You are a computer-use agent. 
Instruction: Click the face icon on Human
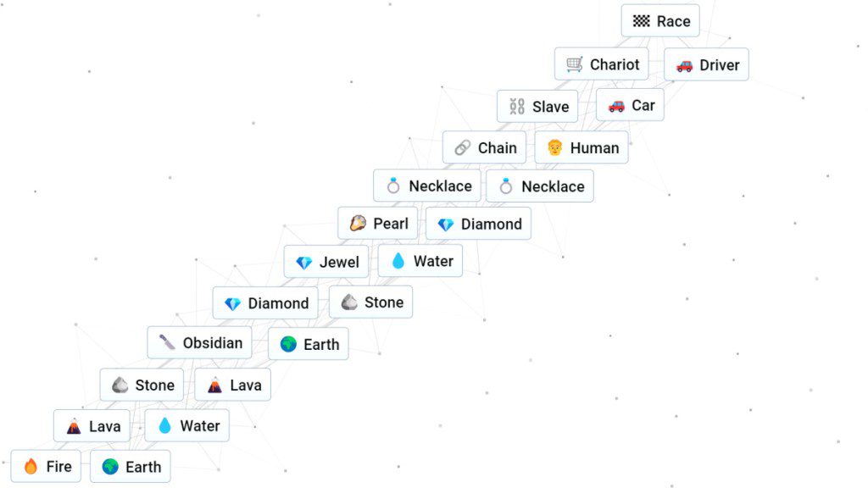(x=554, y=147)
